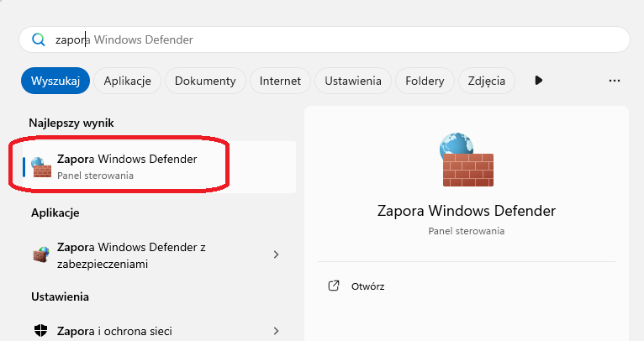Show more filter categories with the arrow

point(539,81)
